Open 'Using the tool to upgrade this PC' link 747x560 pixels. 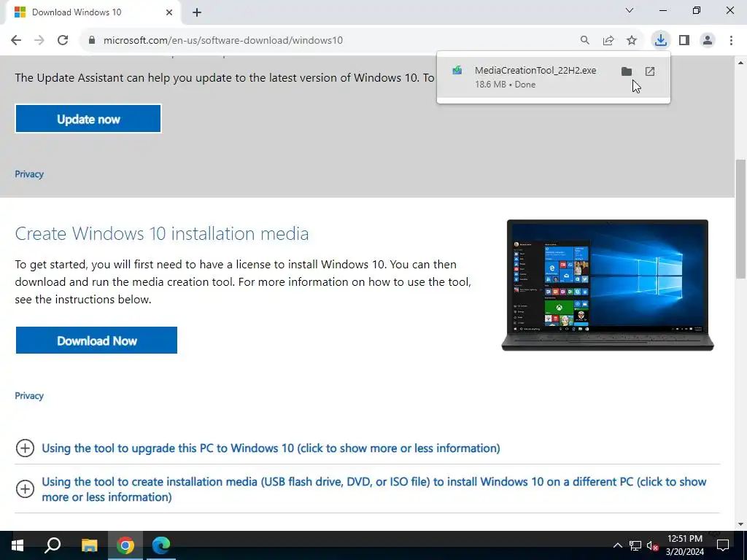click(271, 448)
